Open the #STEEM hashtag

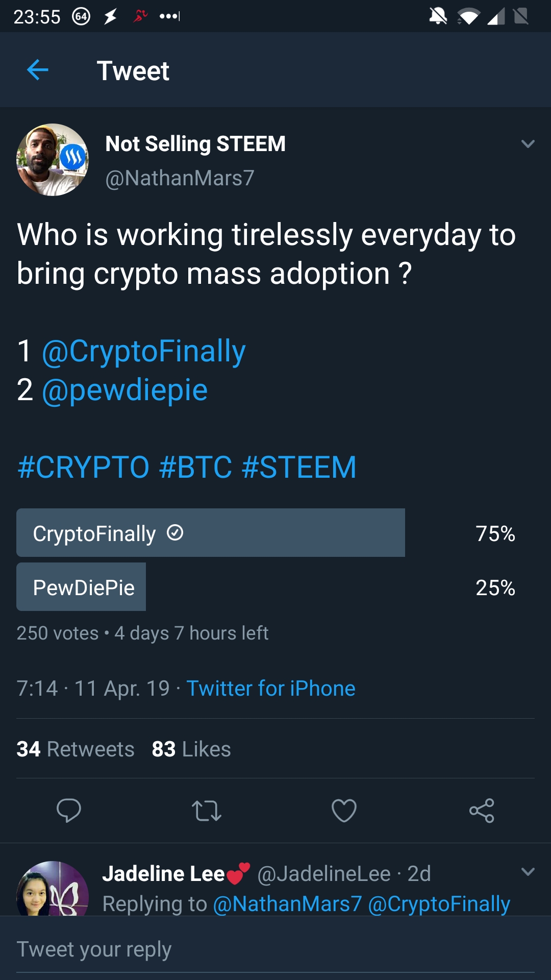tap(299, 467)
